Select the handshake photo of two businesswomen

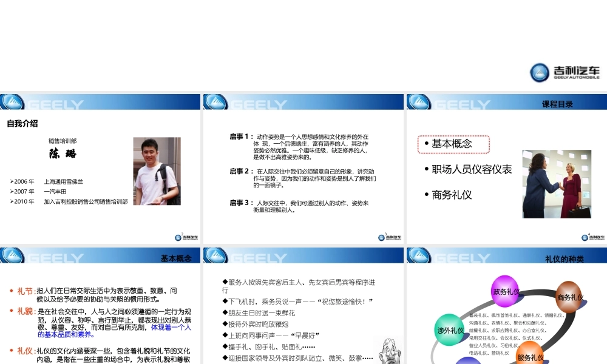click(x=557, y=184)
